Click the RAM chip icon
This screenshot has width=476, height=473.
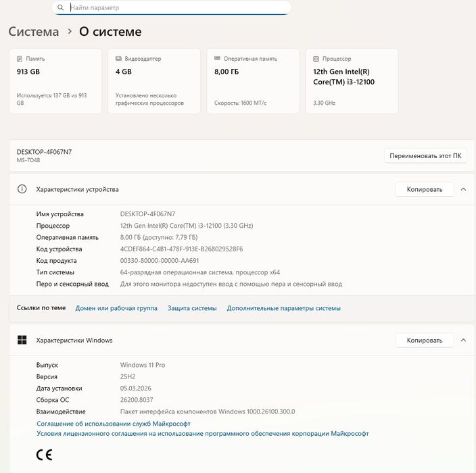[217, 58]
